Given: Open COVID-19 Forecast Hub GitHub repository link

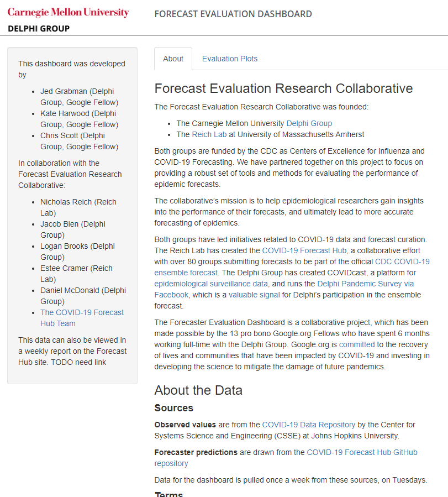Looking at the screenshot, I should coord(286,458).
